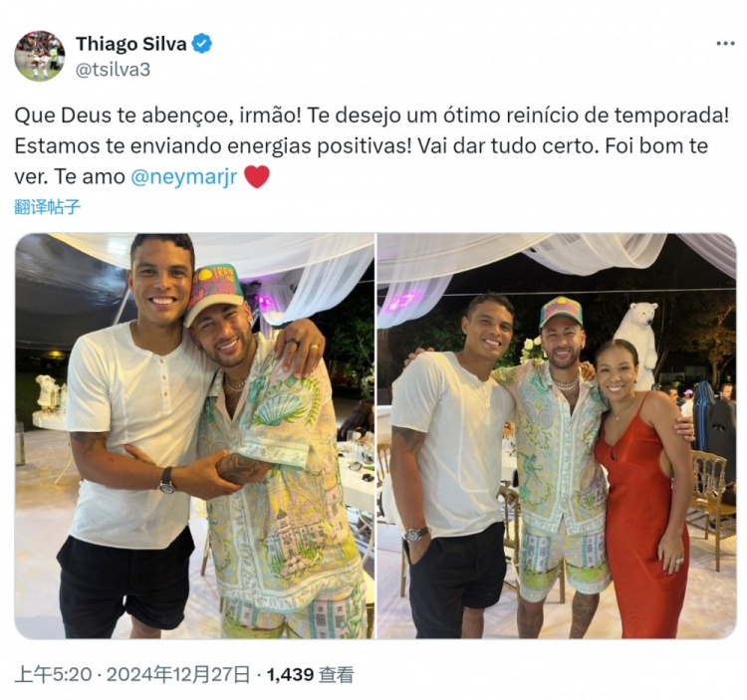747x700 pixels.
Task: Open Thiago Silva's profile avatar
Action: coord(40,56)
